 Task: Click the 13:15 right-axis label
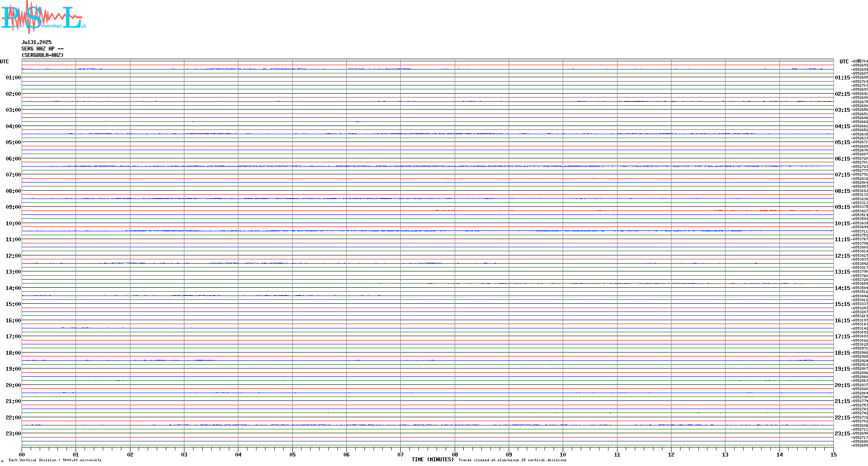tap(843, 272)
